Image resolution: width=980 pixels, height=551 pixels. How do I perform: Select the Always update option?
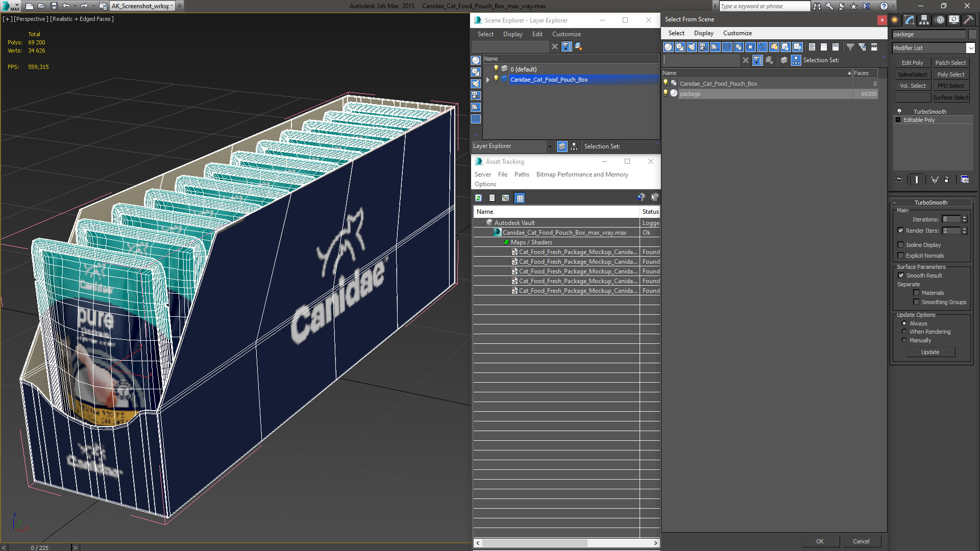pos(904,323)
